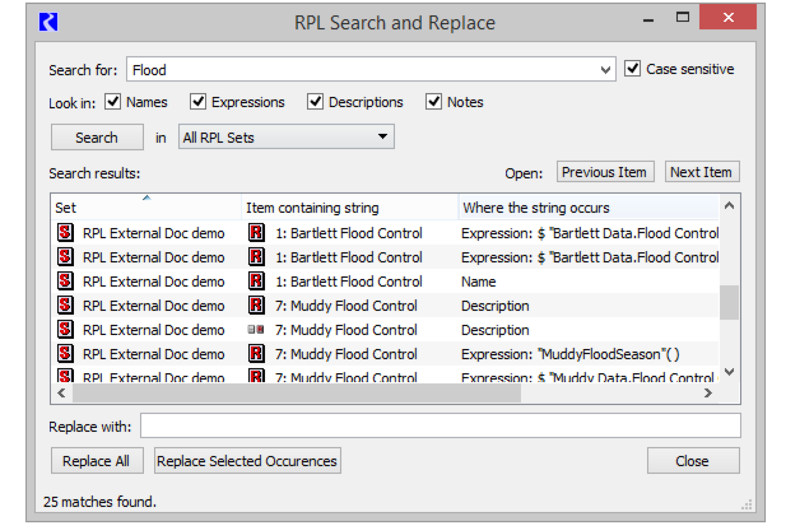
Task: Toggle the Descriptions checkbox
Action: [x=315, y=102]
